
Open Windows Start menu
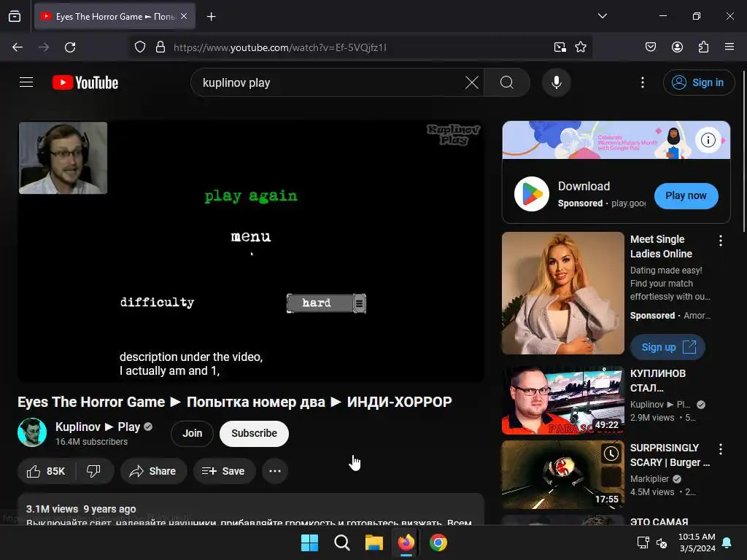coord(309,542)
